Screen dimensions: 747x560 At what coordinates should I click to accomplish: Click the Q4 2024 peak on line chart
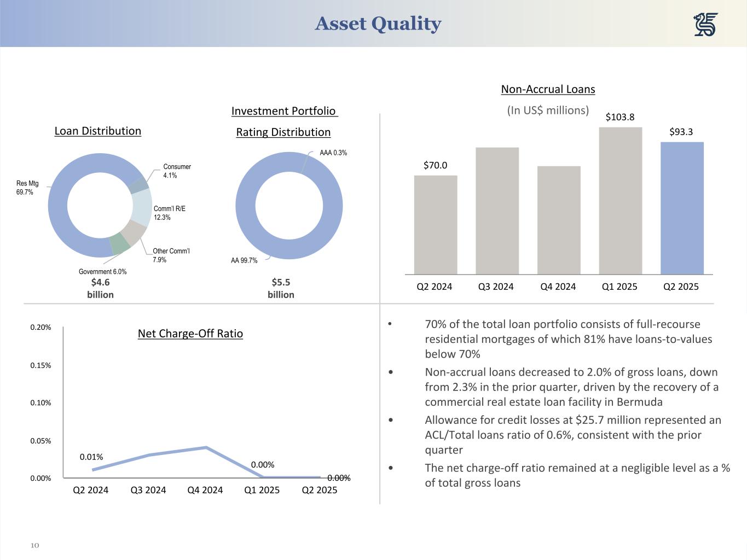click(x=206, y=447)
